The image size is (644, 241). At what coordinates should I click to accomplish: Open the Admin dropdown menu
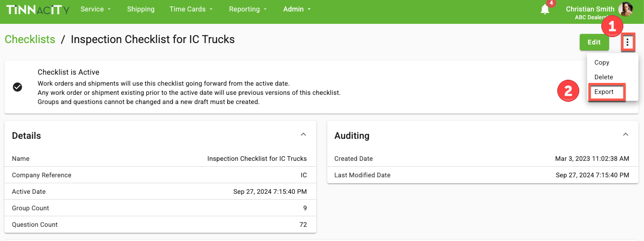(297, 9)
